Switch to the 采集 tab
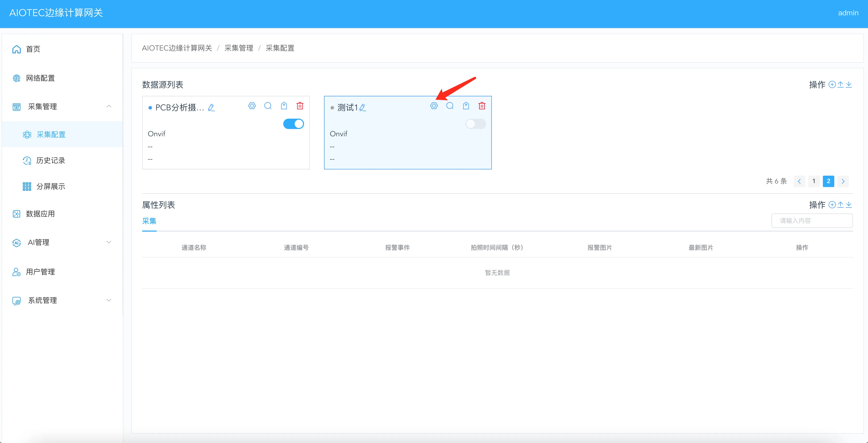 [149, 221]
